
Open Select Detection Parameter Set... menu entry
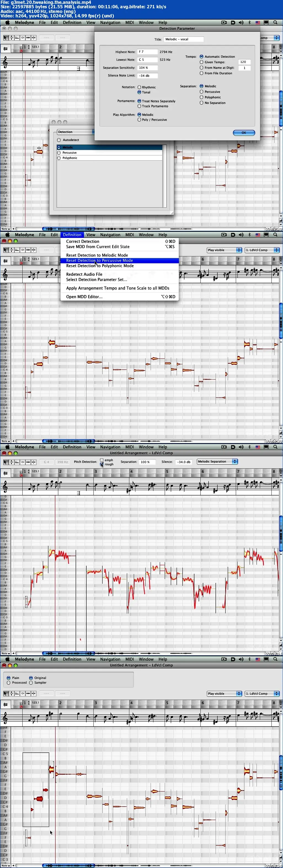click(x=97, y=280)
